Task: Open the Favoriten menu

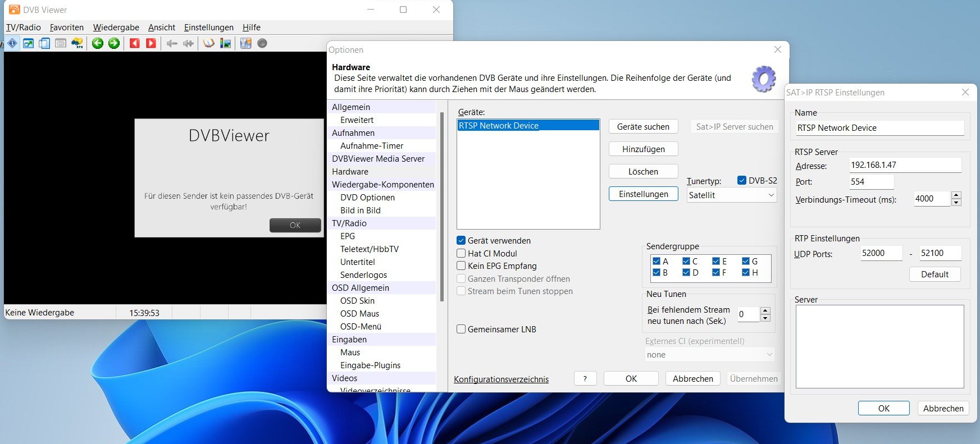Action: [x=66, y=27]
